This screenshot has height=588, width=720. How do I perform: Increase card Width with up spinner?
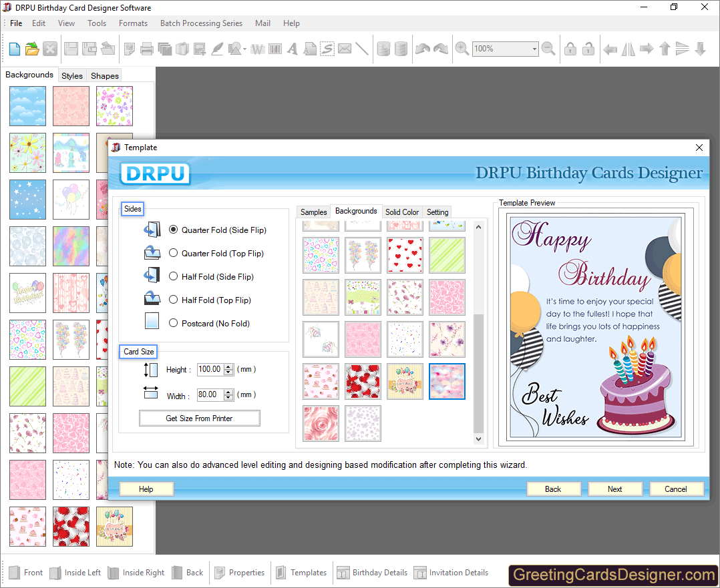pos(228,392)
